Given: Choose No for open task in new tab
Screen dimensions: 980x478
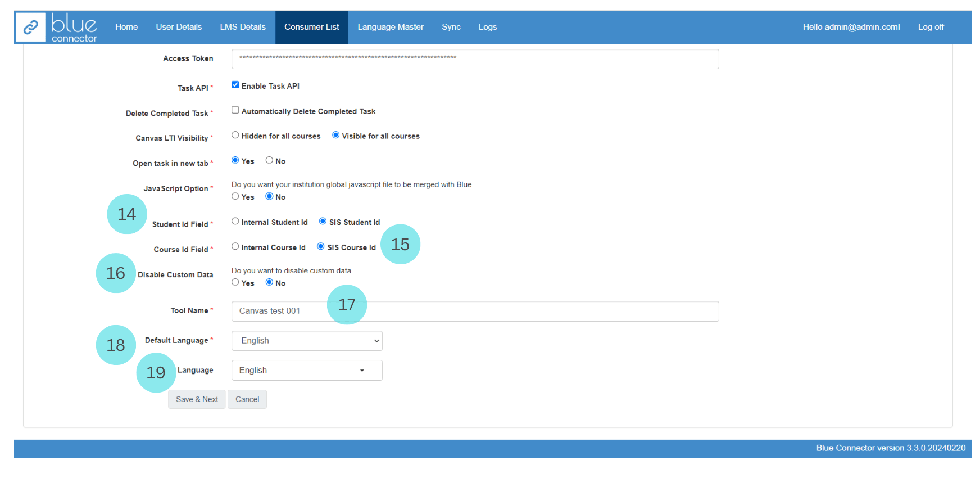Looking at the screenshot, I should pyautogui.click(x=269, y=160).
